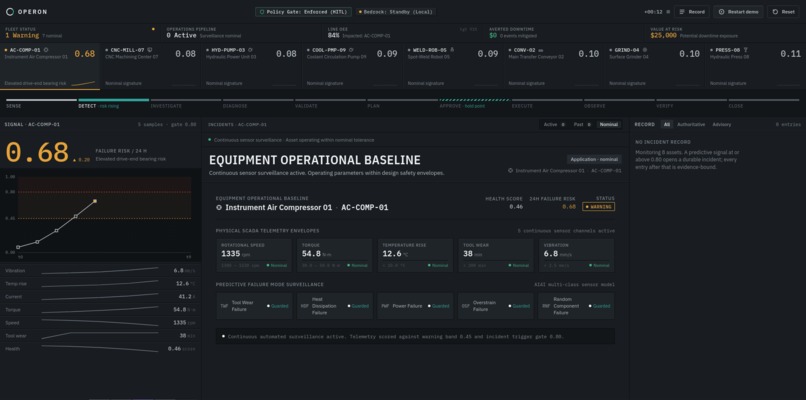
Task: Click the latest point on risk chart
Action: coord(95,201)
